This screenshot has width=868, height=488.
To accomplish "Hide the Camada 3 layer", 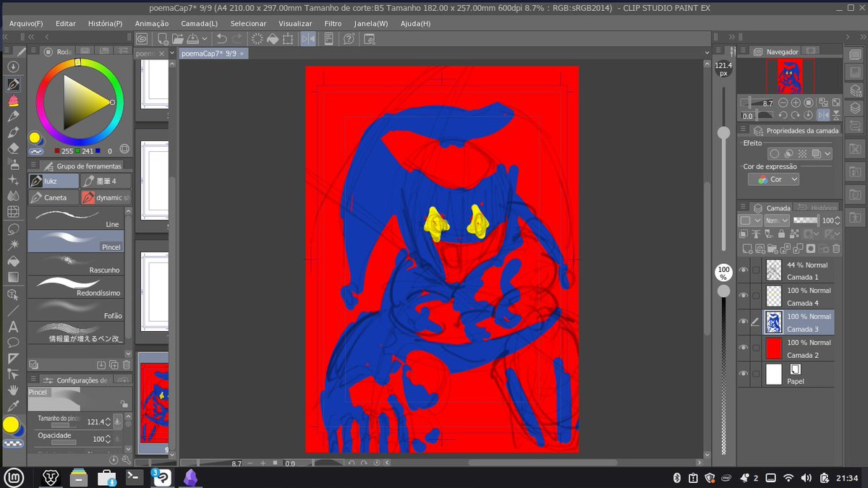I will 744,322.
